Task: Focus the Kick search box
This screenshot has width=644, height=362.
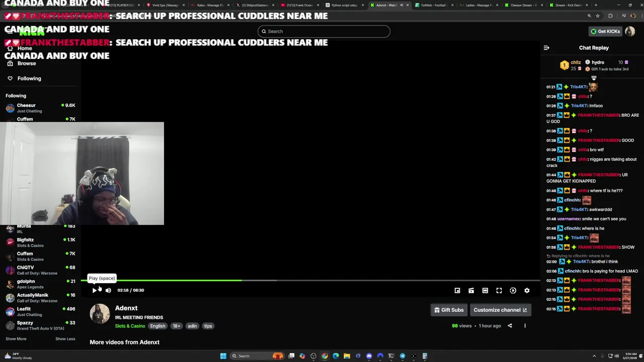Action: (x=324, y=31)
